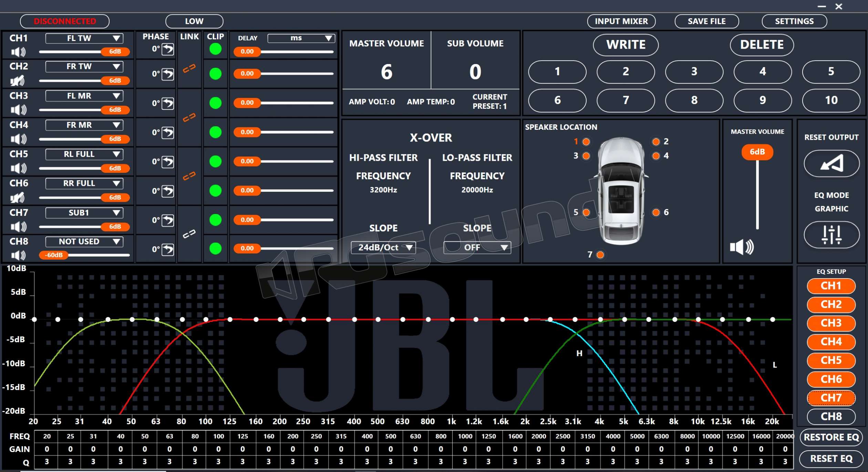Unmute CH2 via its muted speaker icon
The width and height of the screenshot is (868, 472).
coord(18,81)
